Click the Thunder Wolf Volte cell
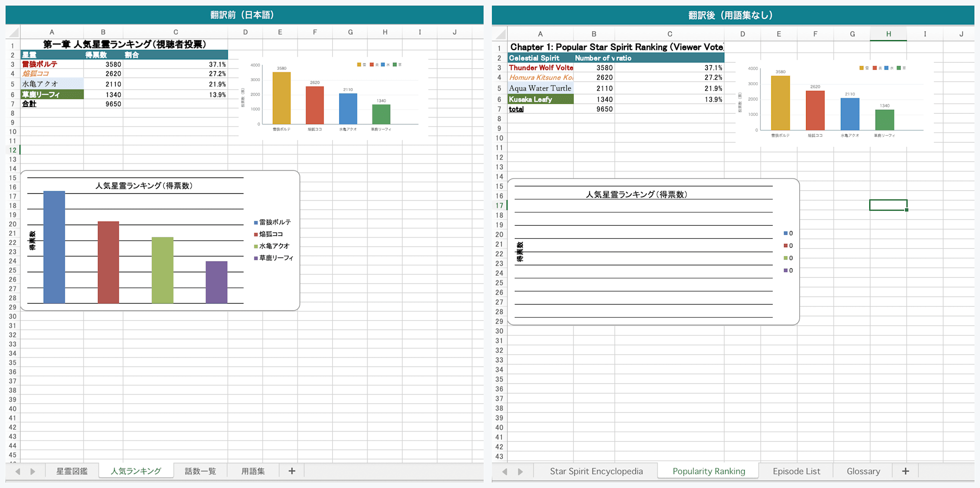Screen dimensions: 980x488 [540, 68]
